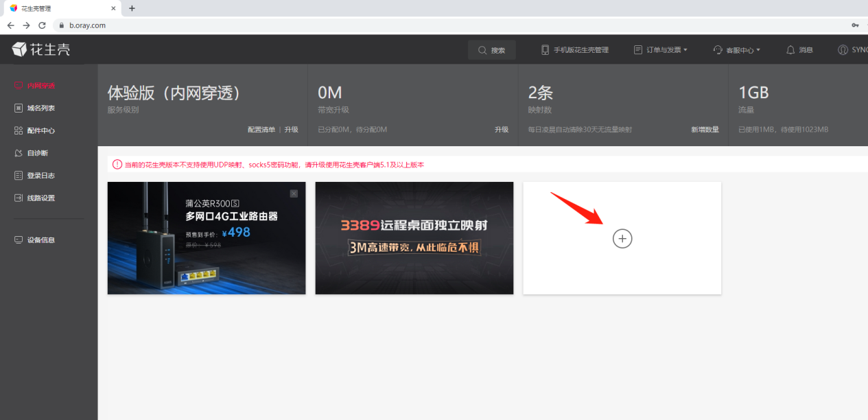Click 已使用1MB，待使用1023MB text
Screen dimensions: 868x420
[x=784, y=130]
